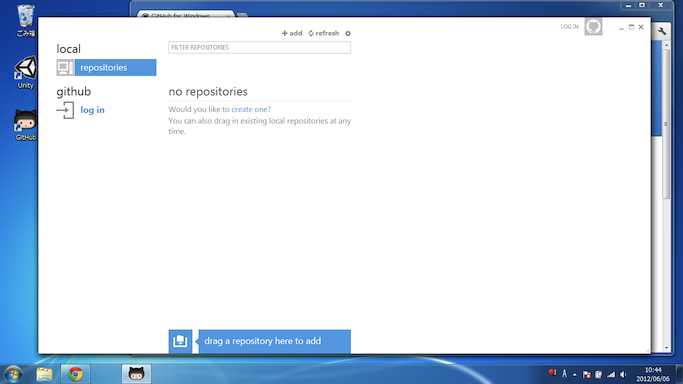Screen dimensions: 683x384
Task: Click the volume icon in system tray
Action: (623, 374)
